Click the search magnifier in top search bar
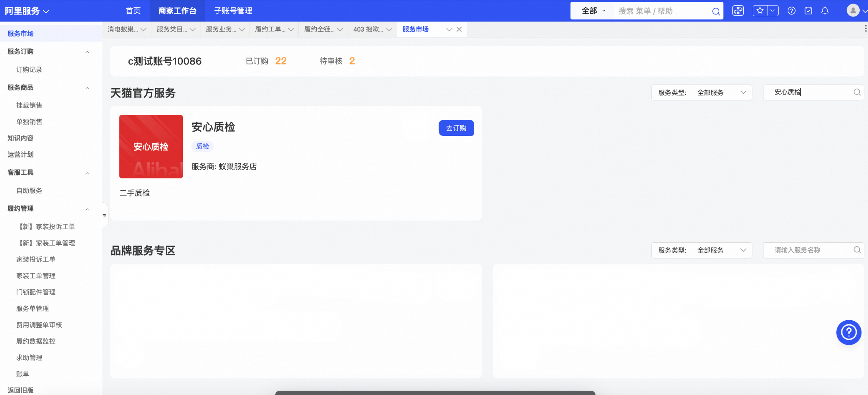The height and width of the screenshot is (395, 868). point(716,11)
